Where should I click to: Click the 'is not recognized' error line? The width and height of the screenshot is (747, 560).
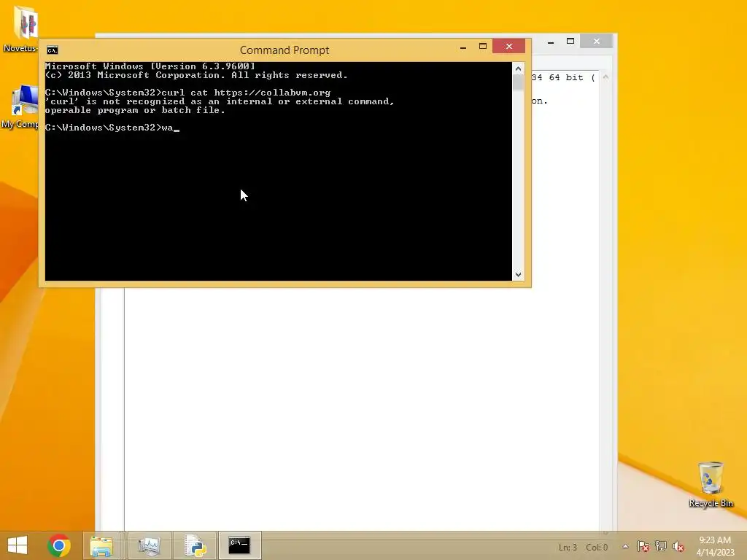(220, 101)
